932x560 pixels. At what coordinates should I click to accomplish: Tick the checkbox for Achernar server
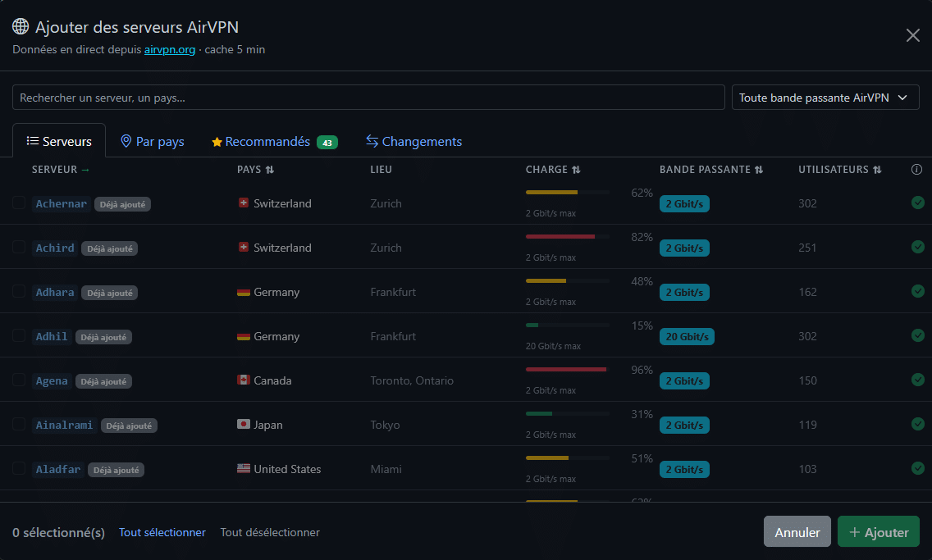click(x=19, y=203)
